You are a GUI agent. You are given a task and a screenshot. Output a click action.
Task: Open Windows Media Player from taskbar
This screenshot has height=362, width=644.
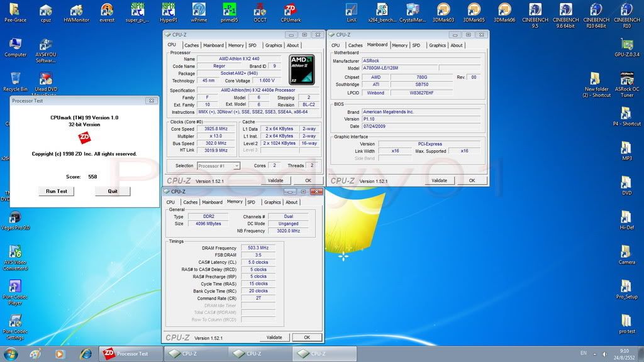pyautogui.click(x=60, y=353)
